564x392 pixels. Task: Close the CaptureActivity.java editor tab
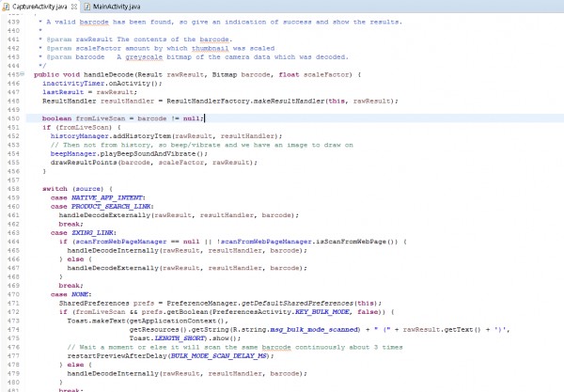click(x=74, y=7)
